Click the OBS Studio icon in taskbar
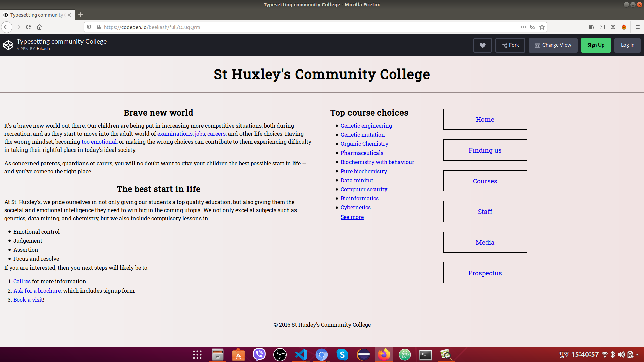644x362 pixels. click(280, 355)
